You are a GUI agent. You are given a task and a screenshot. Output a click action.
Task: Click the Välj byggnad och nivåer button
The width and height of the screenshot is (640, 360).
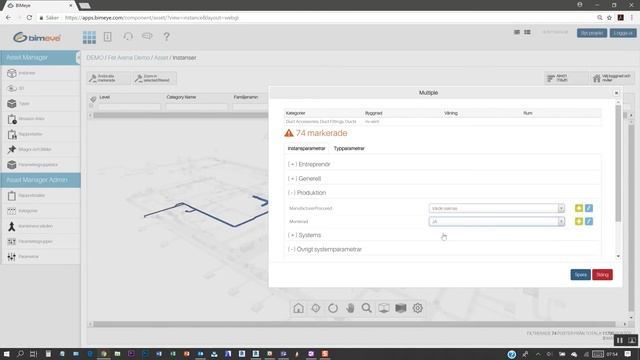pyautogui.click(x=613, y=78)
